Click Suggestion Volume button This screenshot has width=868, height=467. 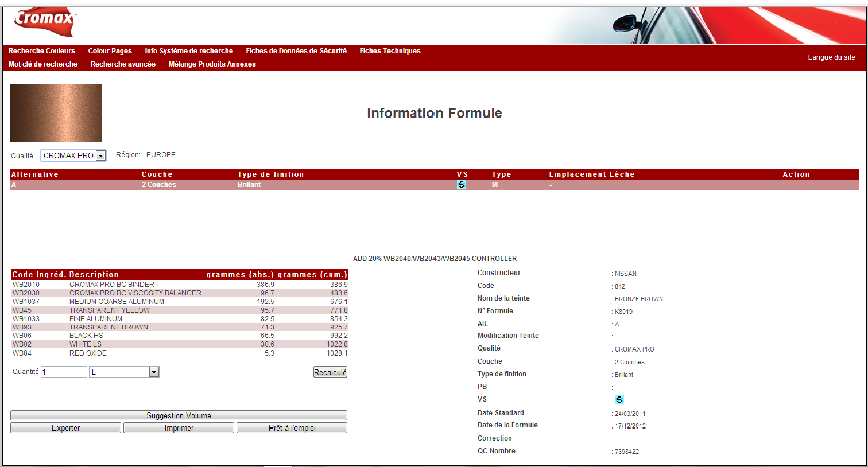coord(179,415)
